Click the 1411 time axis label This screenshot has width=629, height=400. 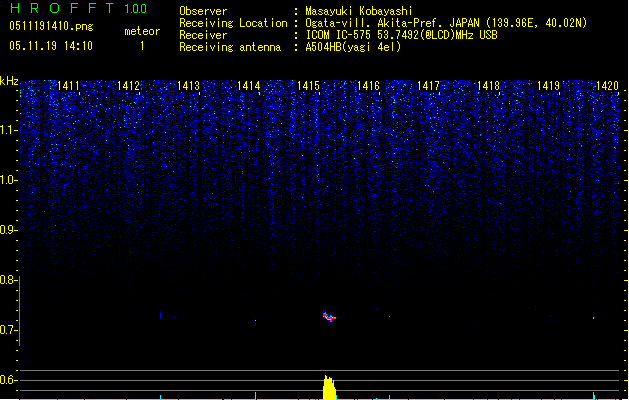coord(68,86)
